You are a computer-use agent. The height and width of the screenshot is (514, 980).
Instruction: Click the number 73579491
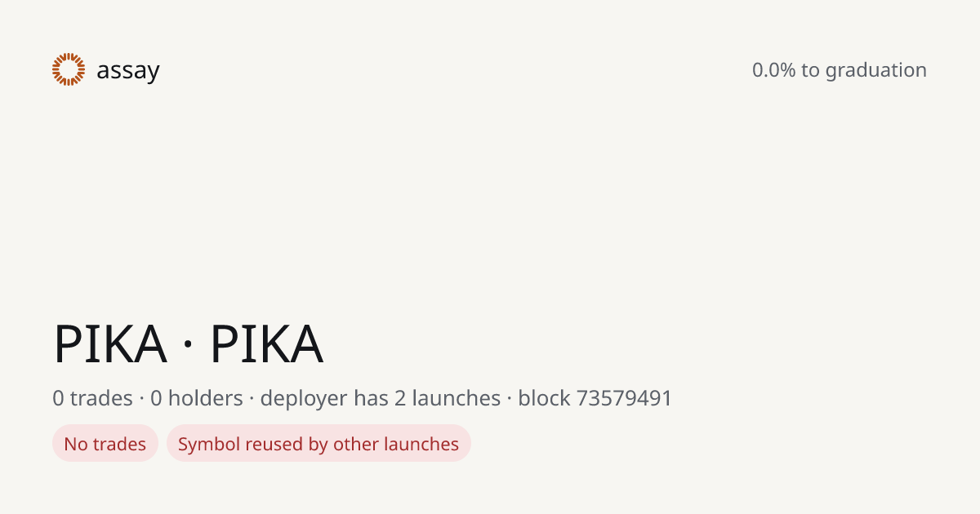(625, 398)
